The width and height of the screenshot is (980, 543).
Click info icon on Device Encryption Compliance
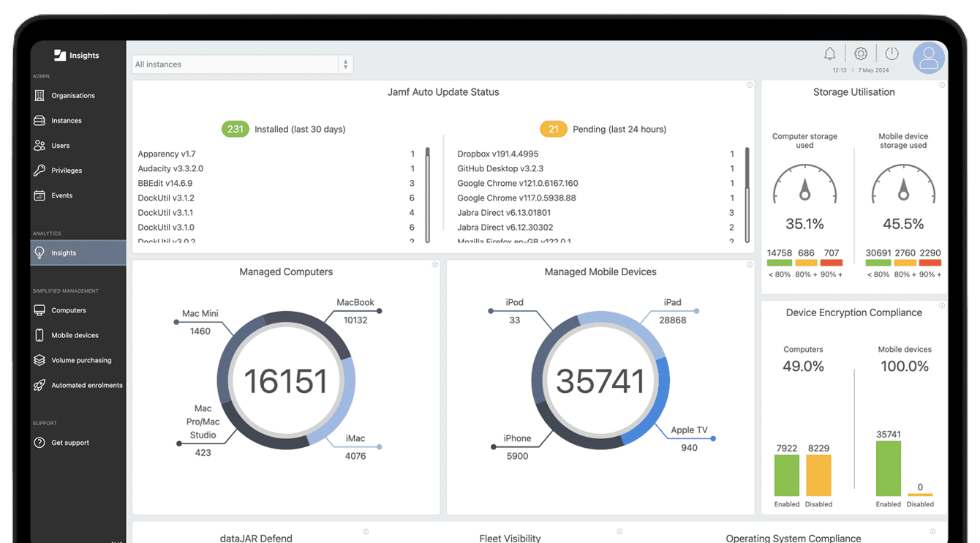tap(942, 305)
